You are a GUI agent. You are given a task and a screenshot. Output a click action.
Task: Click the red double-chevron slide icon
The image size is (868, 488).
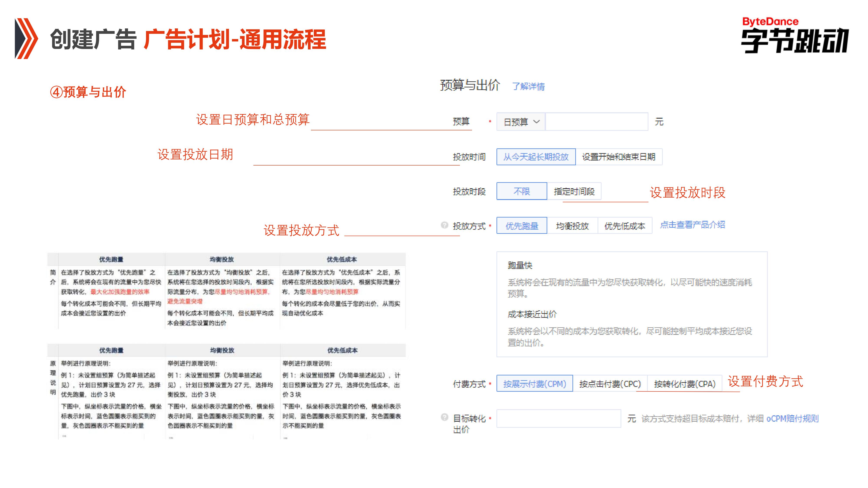(26, 38)
